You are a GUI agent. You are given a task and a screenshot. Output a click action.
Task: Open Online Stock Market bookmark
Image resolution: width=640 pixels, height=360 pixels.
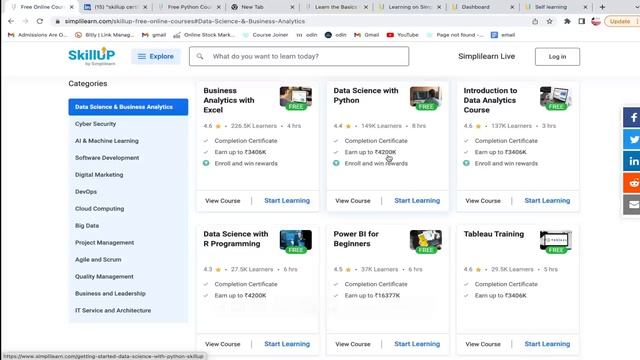tap(204, 35)
